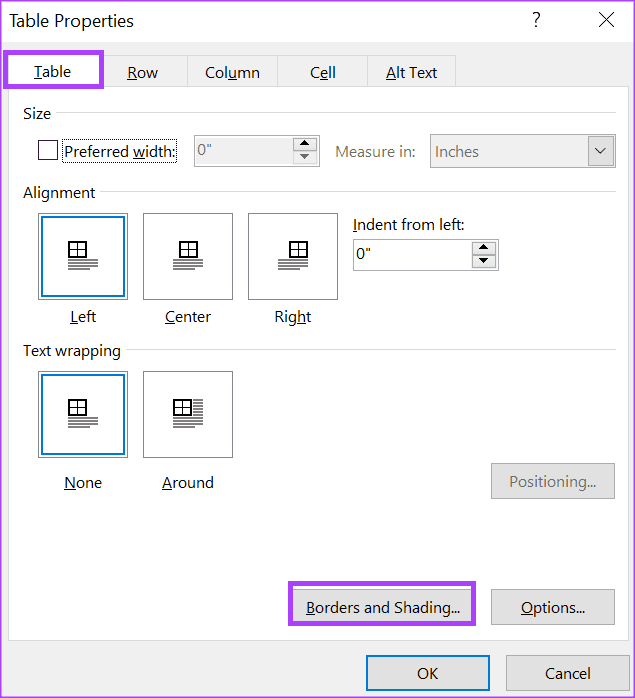Click the Around wrapping label

188,483
